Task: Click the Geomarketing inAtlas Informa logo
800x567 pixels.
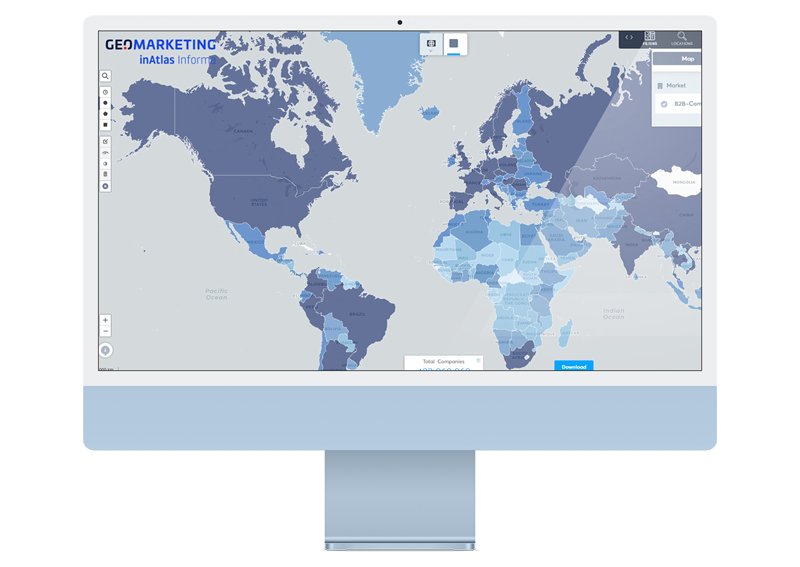Action: [x=161, y=52]
